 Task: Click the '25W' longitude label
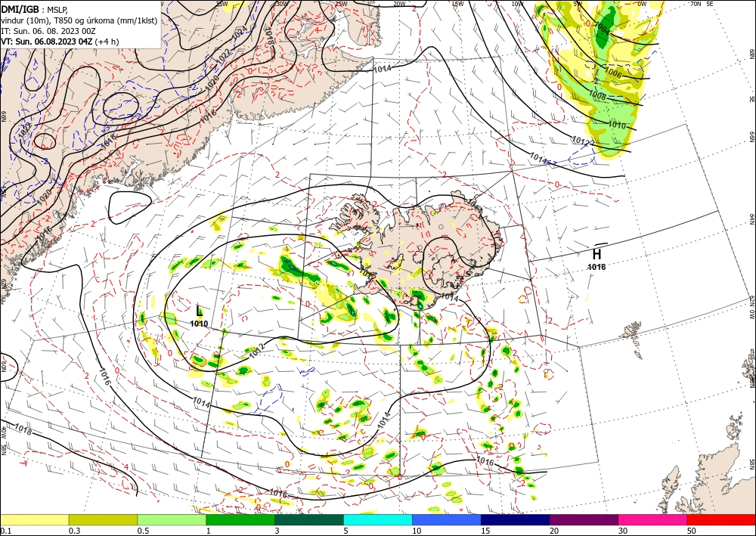pyautogui.click(x=341, y=4)
